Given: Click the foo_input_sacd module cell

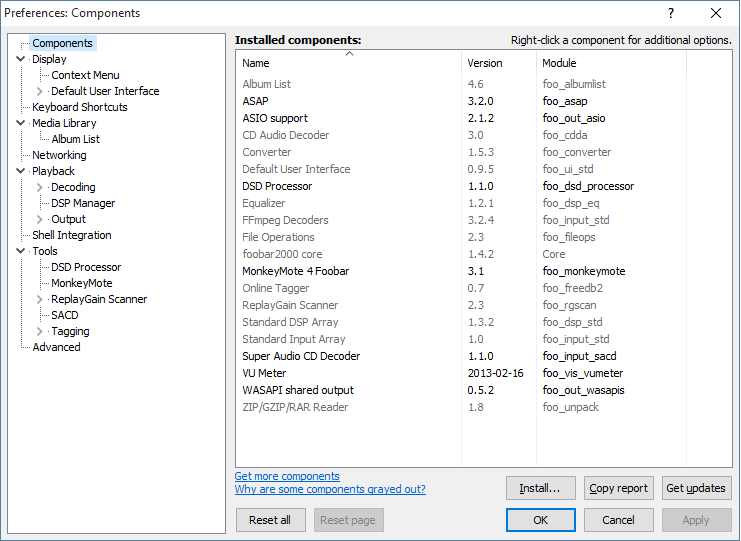Looking at the screenshot, I should [x=580, y=356].
